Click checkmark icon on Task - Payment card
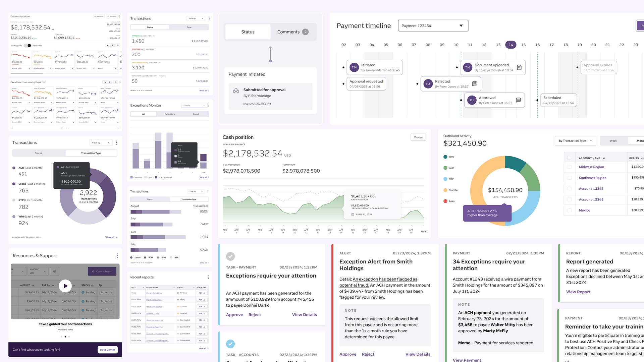Image resolution: width=644 pixels, height=362 pixels. [230, 256]
